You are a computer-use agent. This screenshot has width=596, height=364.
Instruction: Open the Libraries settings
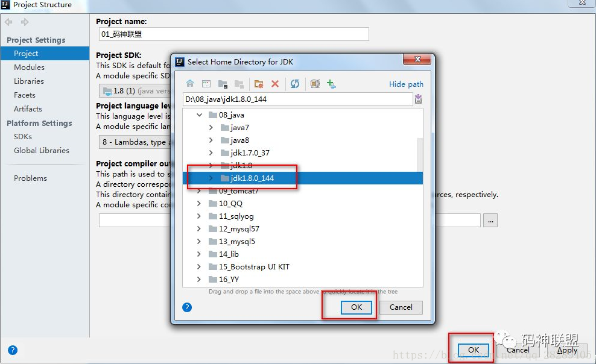(29, 81)
